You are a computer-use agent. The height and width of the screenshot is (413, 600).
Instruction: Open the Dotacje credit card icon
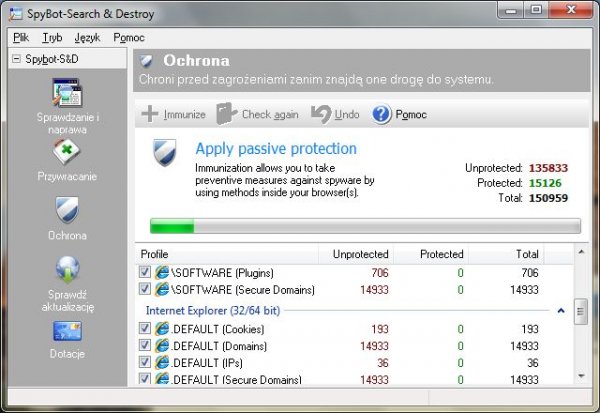click(x=67, y=331)
